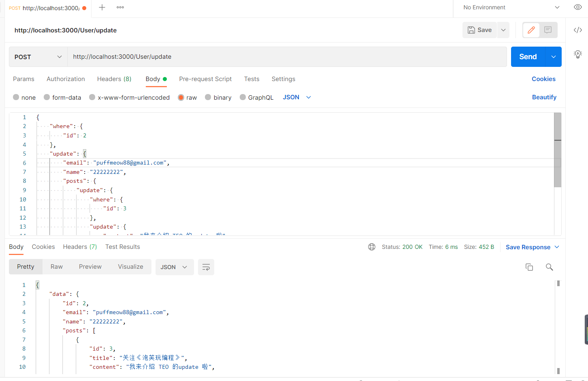Click the response body scrollbar

tap(558, 327)
